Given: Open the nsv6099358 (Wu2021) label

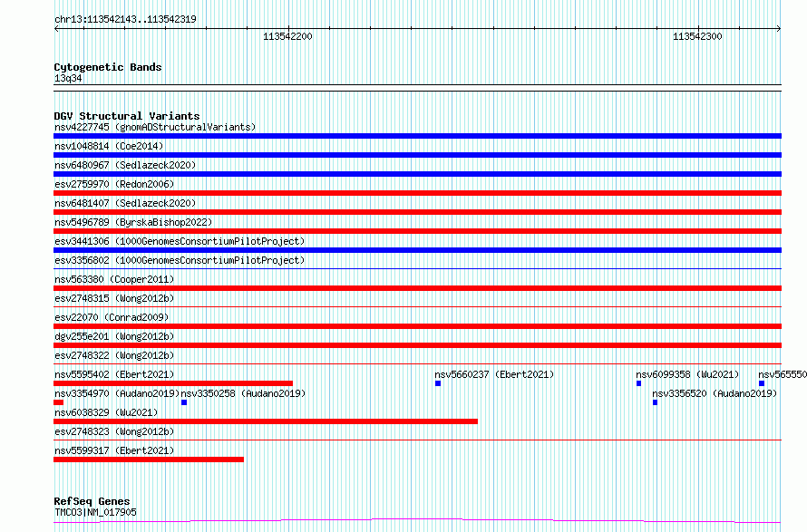Looking at the screenshot, I should (x=687, y=374).
